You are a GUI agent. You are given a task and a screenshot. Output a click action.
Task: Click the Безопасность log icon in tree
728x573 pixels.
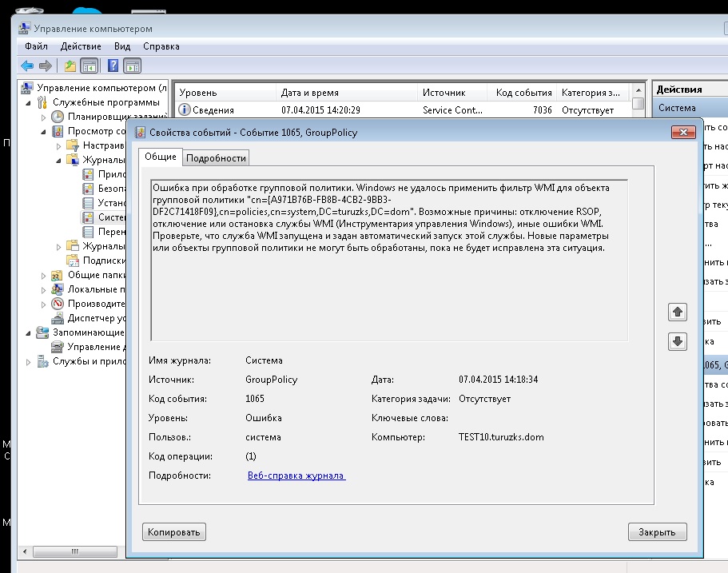coord(88,189)
